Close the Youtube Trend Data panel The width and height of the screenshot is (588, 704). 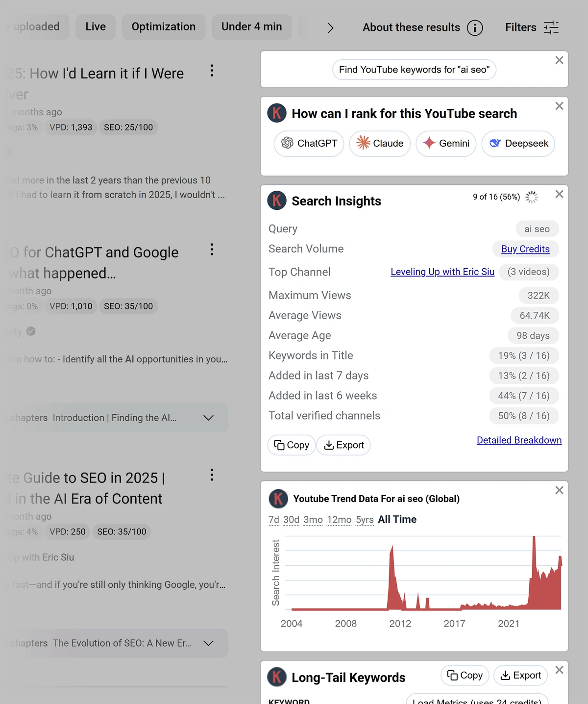tap(559, 490)
